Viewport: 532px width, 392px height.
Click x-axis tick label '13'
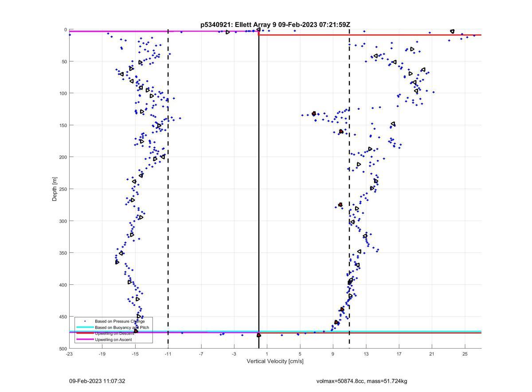coord(366,354)
